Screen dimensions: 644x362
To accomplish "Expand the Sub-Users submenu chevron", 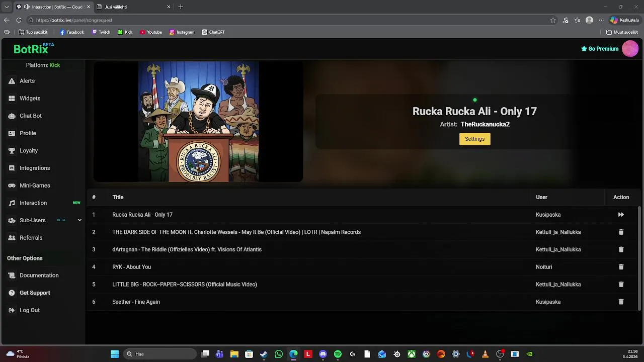I will 79,220.
